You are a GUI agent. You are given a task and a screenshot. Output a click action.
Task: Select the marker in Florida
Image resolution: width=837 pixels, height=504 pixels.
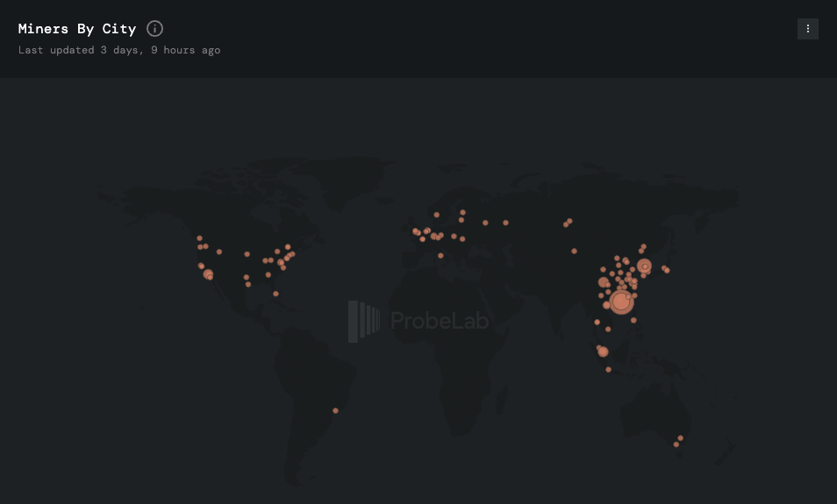tap(275, 294)
